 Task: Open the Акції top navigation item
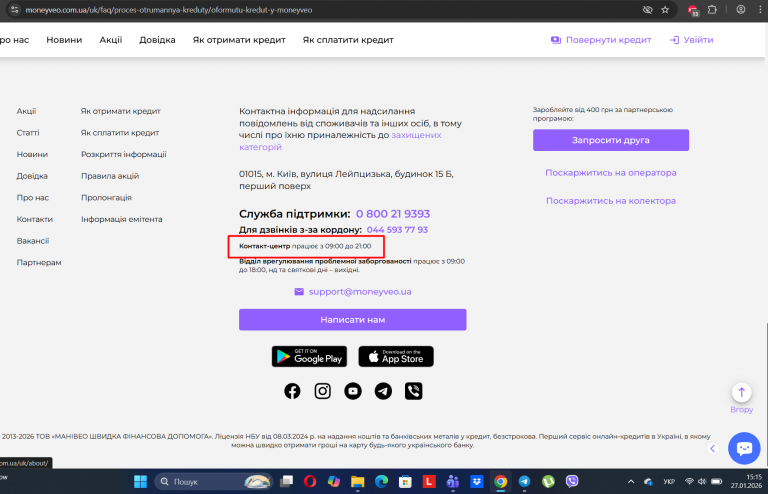[x=111, y=40]
